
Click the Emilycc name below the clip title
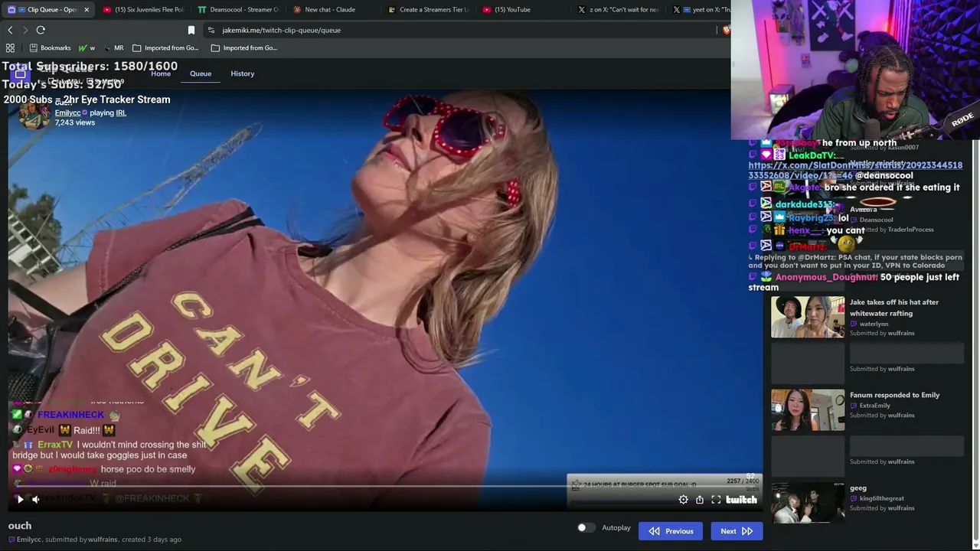click(29, 540)
